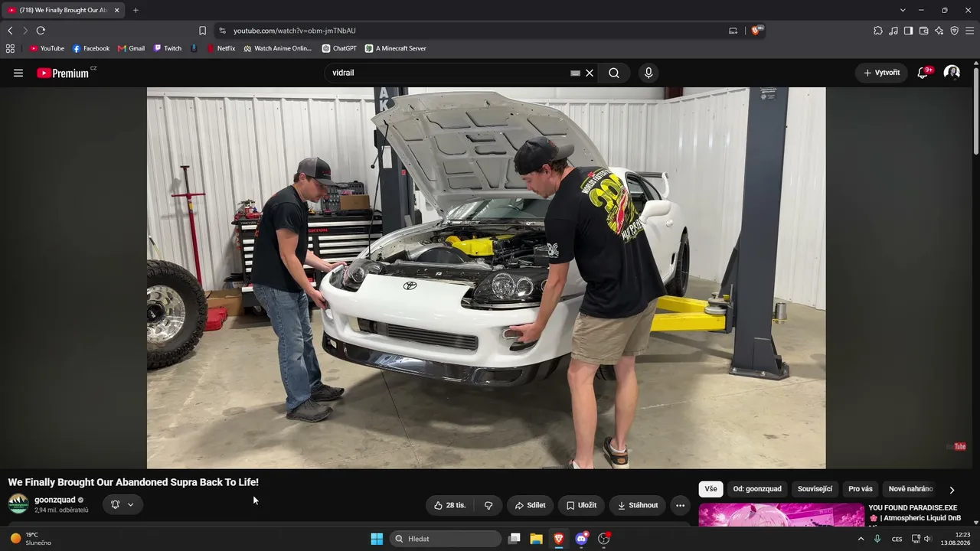The image size is (980, 551).
Task: Select the Nově nahráno filter chip
Action: (x=910, y=489)
